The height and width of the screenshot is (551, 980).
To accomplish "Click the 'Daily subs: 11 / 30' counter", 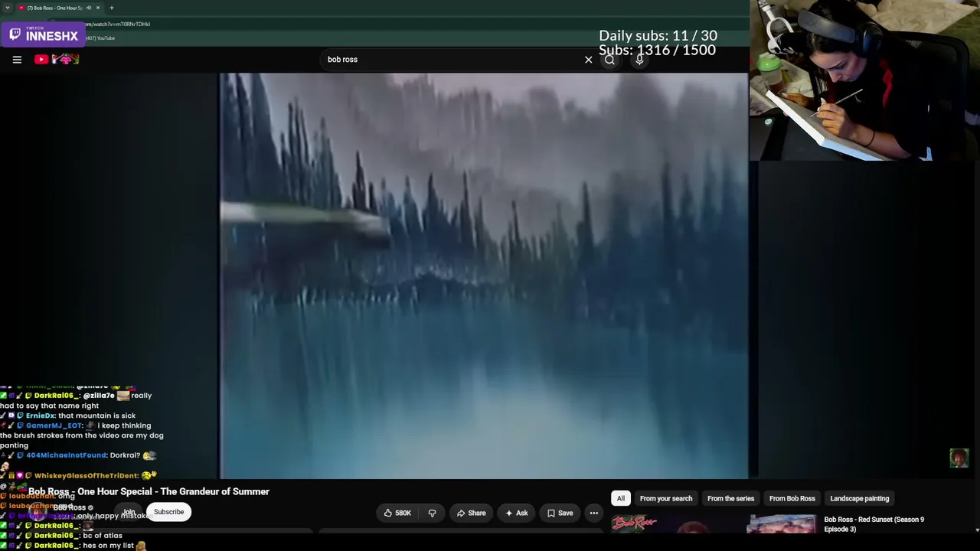I will [x=658, y=36].
